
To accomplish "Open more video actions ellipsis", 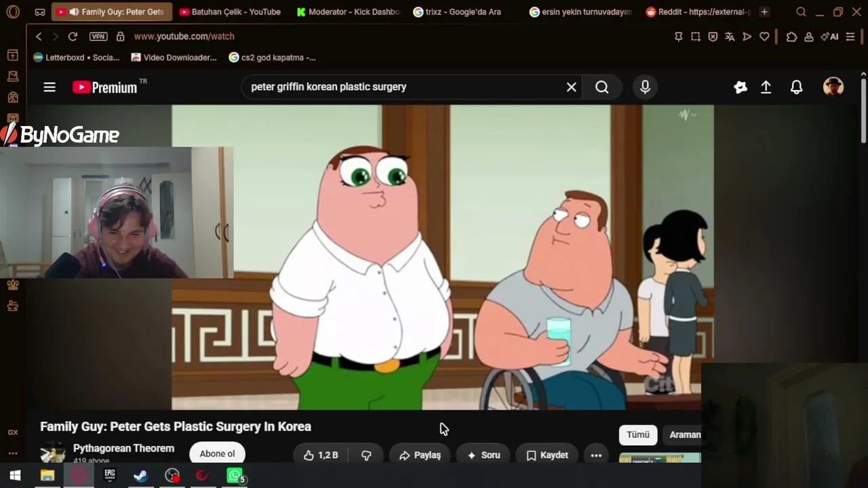I will pyautogui.click(x=596, y=455).
